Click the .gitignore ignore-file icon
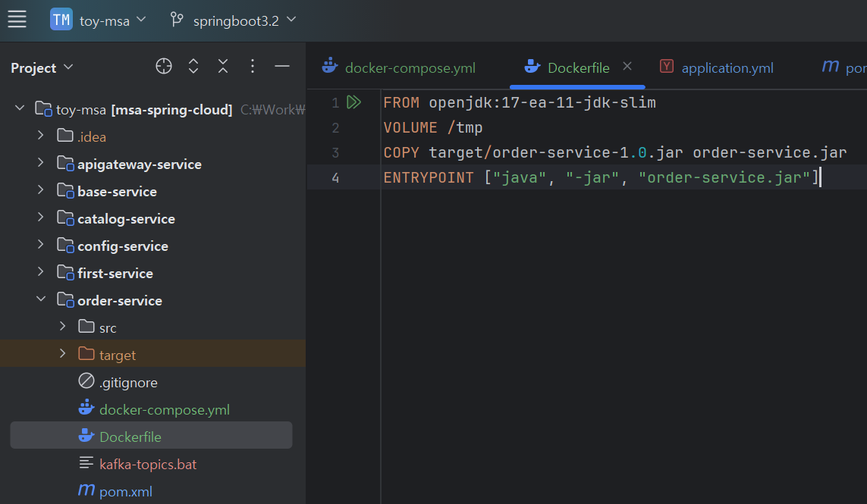The height and width of the screenshot is (504, 867). [86, 380]
